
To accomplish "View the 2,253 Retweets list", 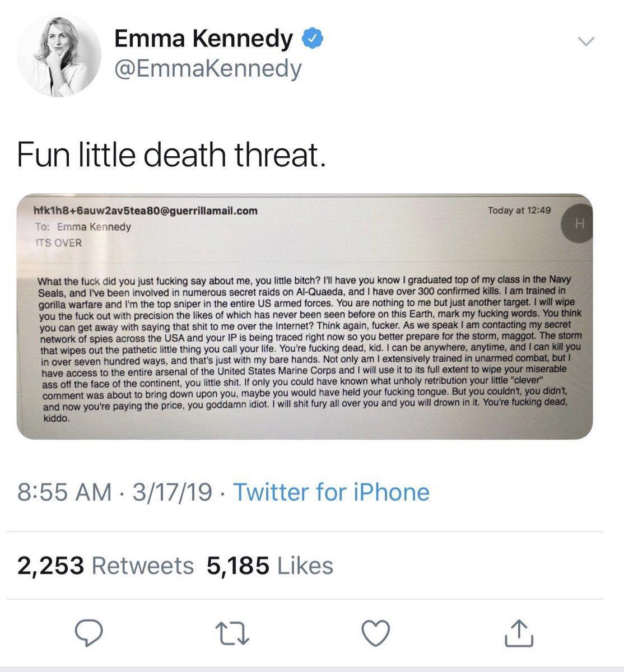I will click(105, 565).
